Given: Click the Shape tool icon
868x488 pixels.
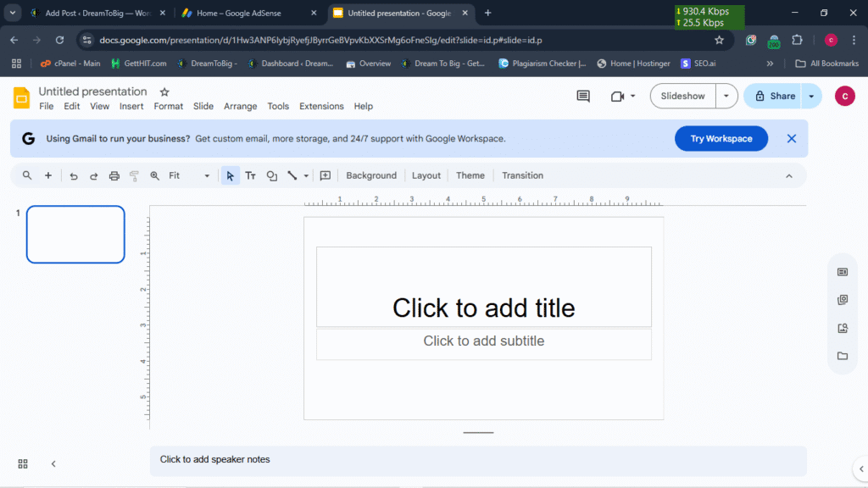Looking at the screenshot, I should coord(272,175).
